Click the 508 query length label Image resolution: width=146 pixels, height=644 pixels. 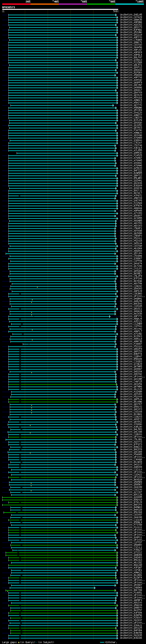click(115, 11)
